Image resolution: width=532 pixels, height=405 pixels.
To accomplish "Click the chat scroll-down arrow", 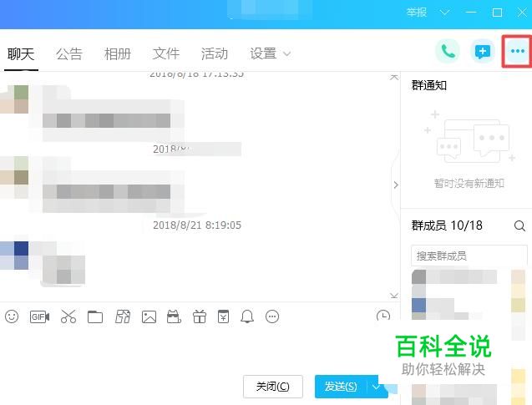I will tap(394, 296).
